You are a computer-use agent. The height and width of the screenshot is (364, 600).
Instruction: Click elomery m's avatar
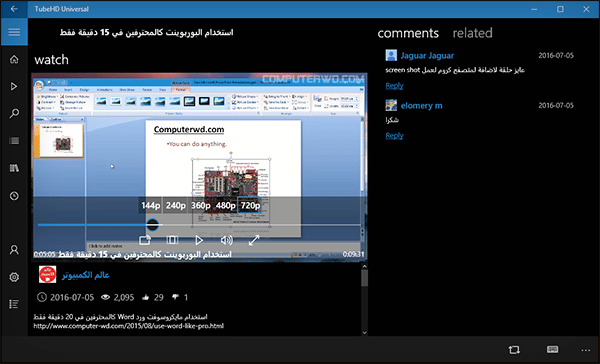coord(391,105)
